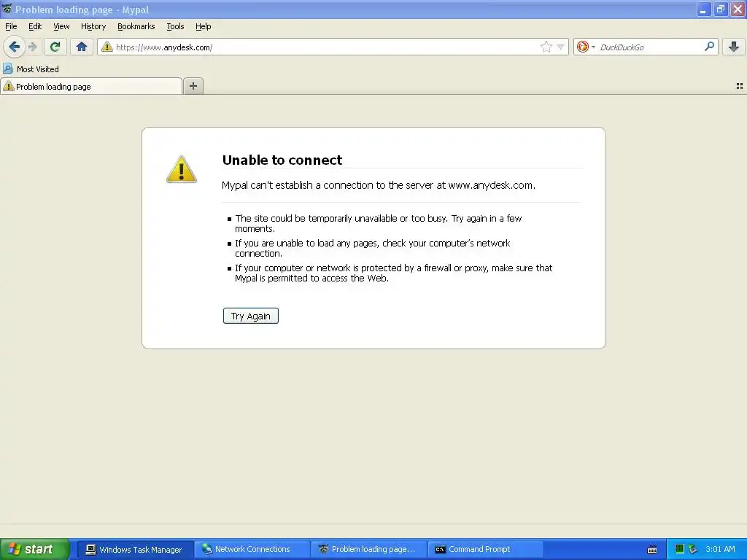Minimize the Mypal window
747x560 pixels.
[x=704, y=9]
